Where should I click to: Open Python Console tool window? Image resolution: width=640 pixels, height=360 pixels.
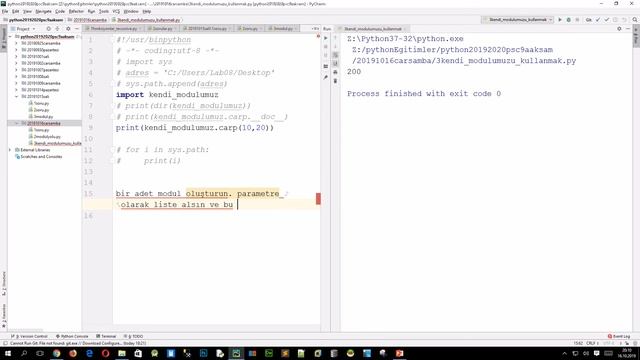click(x=72, y=336)
